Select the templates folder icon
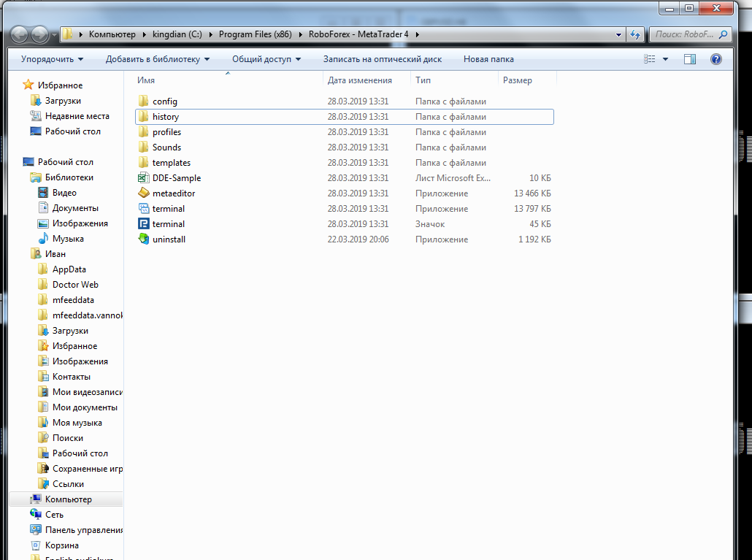 [x=143, y=163]
